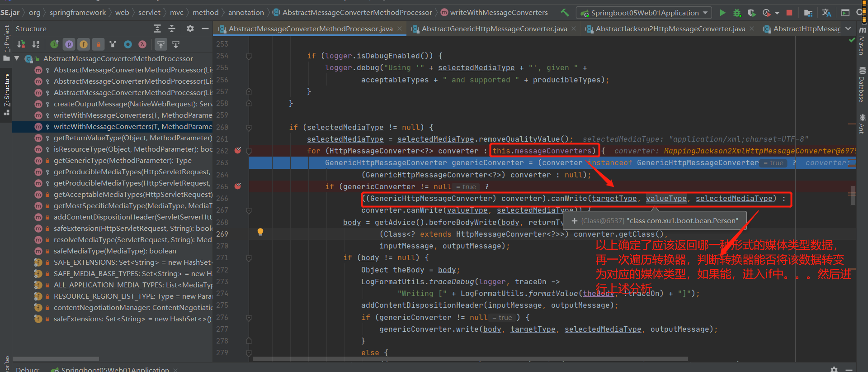Toggle Show Lambdas pink lambda icon
868x372 pixels.
coord(142,44)
